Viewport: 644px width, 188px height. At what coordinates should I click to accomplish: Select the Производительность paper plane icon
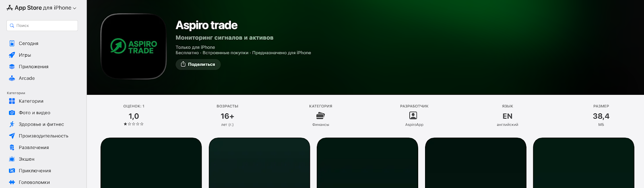pyautogui.click(x=12, y=136)
